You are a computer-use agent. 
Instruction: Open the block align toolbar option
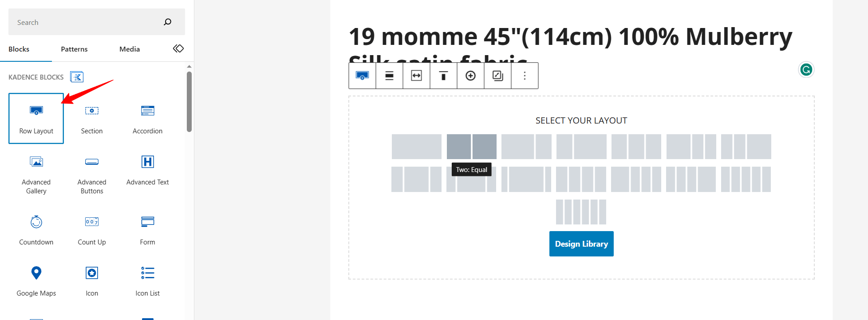[389, 76]
